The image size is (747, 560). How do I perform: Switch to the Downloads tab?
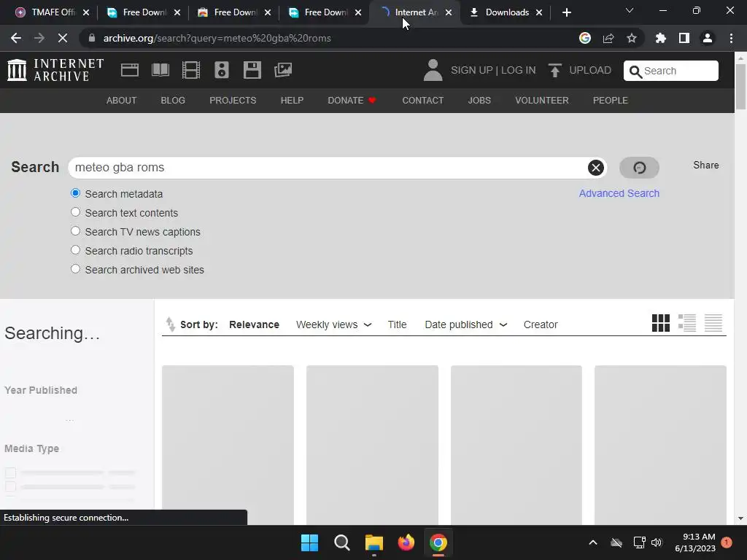click(506, 12)
